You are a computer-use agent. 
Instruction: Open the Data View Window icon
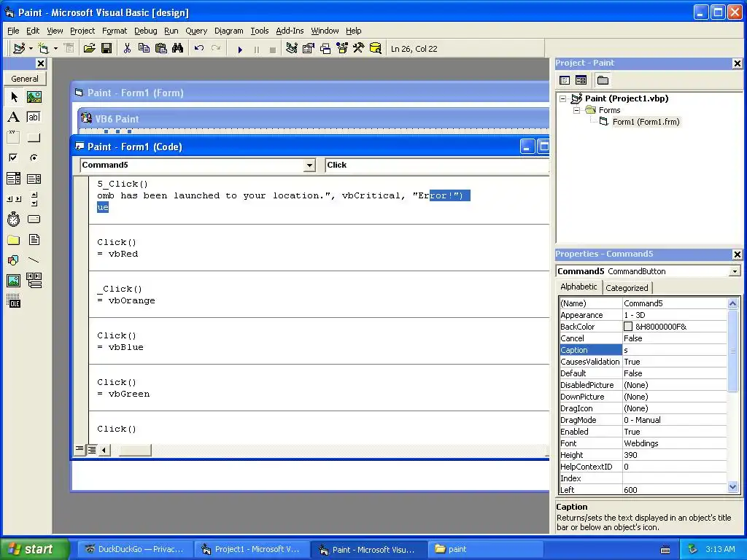[x=376, y=49]
